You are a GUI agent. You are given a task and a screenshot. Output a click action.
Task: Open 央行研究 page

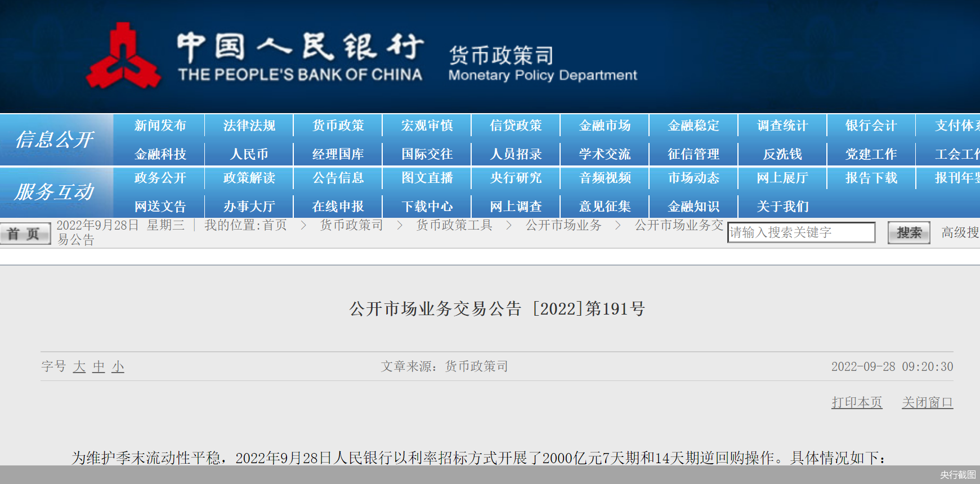[x=516, y=178]
